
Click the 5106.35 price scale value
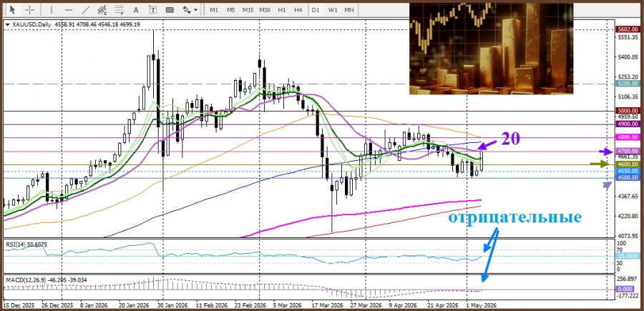[628, 97]
